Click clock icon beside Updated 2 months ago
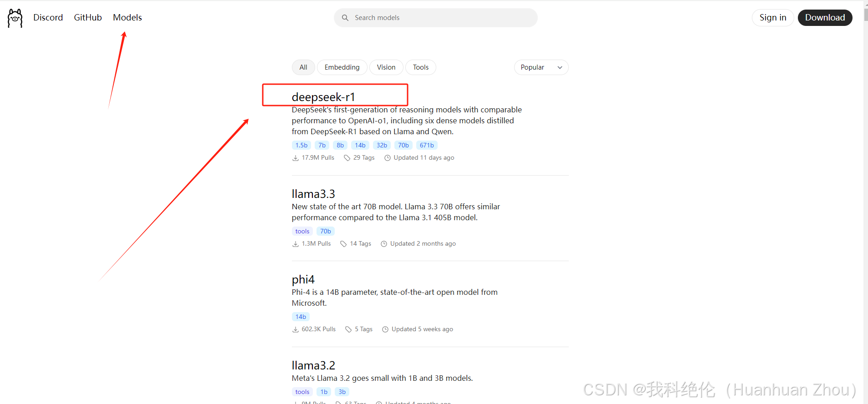Viewport: 868px width, 404px height. [x=384, y=244]
